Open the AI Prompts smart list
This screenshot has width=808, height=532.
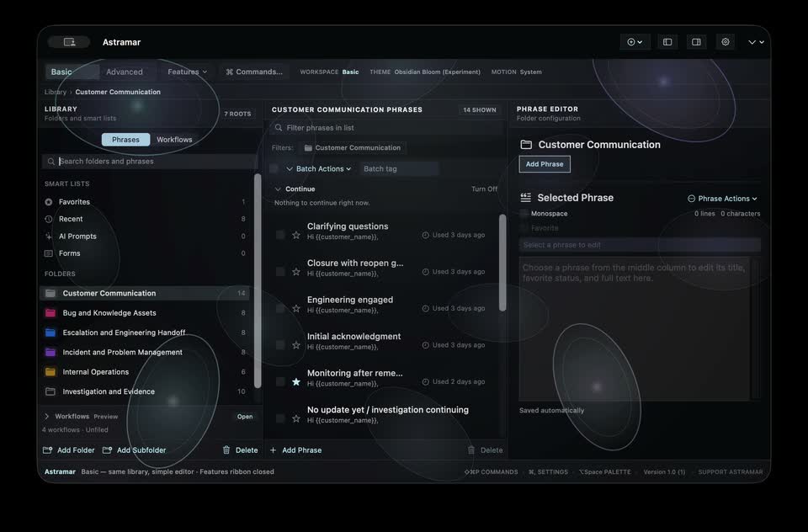pos(145,237)
